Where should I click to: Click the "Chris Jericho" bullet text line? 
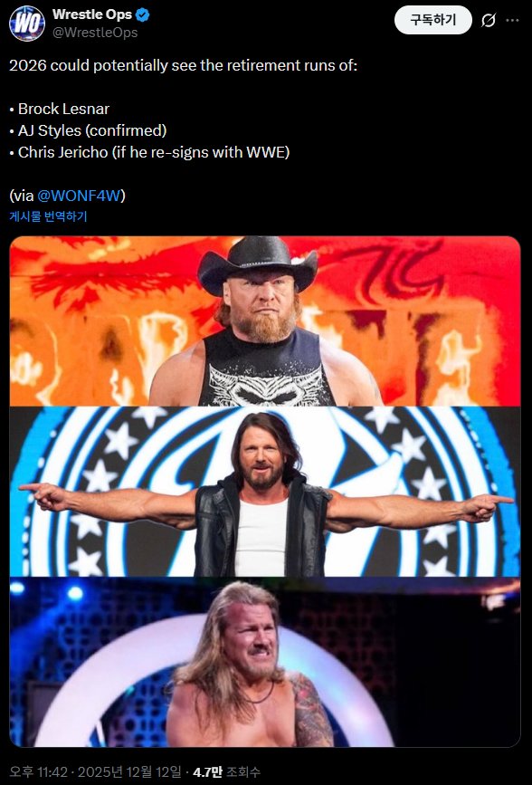pos(154,152)
